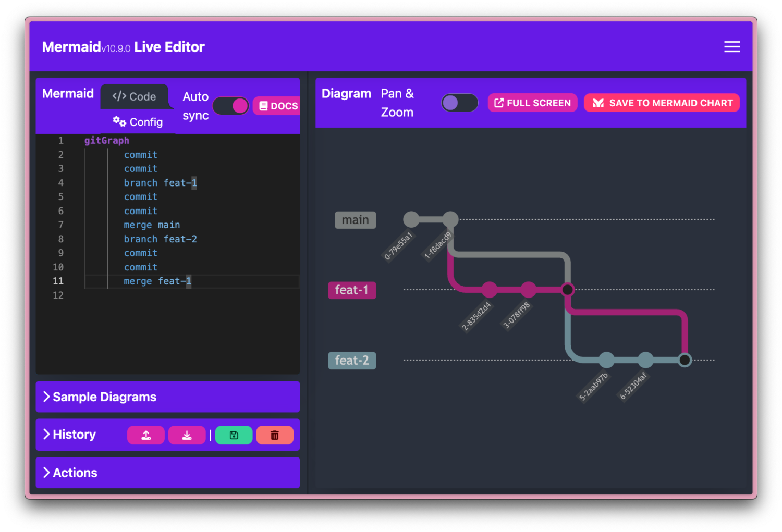Click 'commit' on editor line 10
The height and width of the screenshot is (532, 782).
[141, 267]
